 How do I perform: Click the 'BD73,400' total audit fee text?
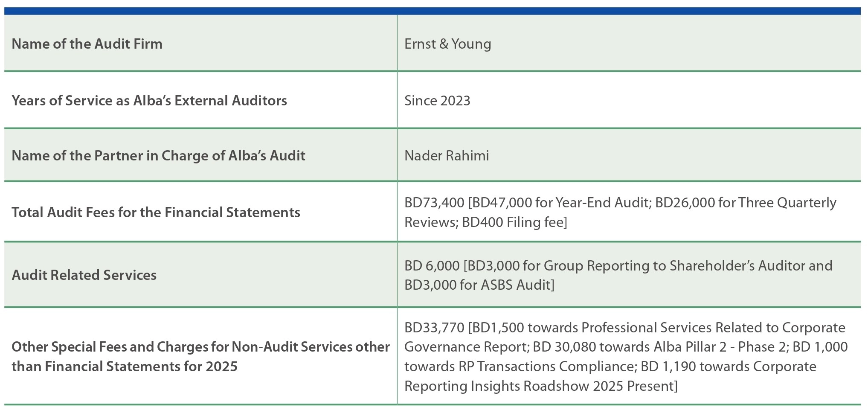(x=434, y=203)
